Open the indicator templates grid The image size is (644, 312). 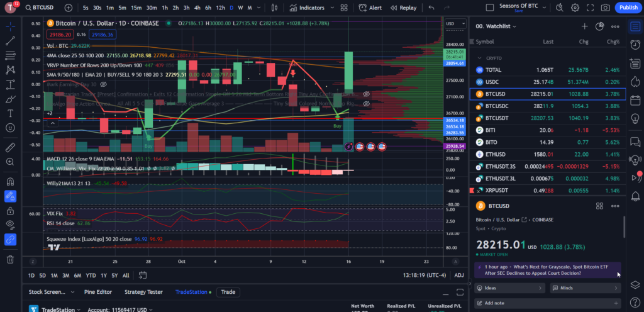344,8
